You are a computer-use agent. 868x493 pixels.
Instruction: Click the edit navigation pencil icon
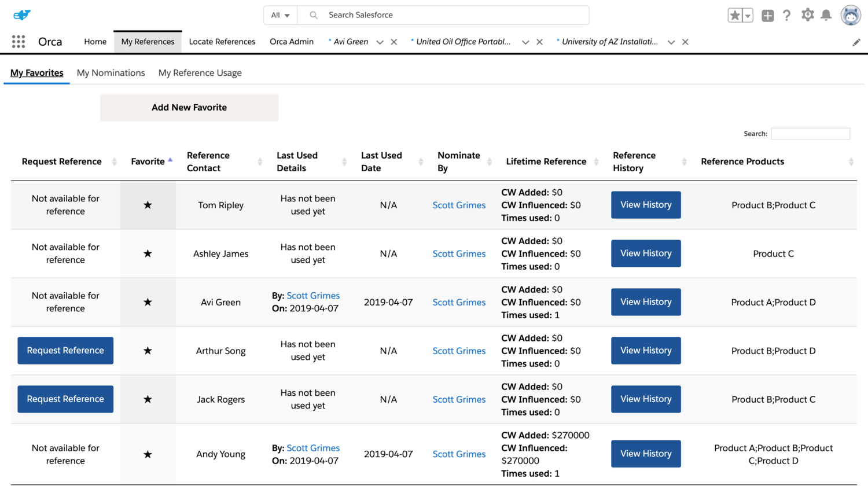856,42
